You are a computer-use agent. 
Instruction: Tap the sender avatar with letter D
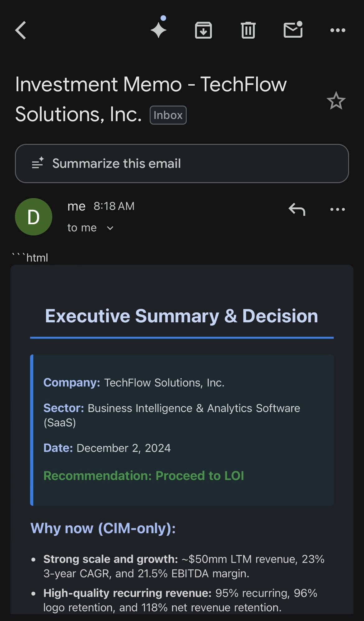click(34, 217)
